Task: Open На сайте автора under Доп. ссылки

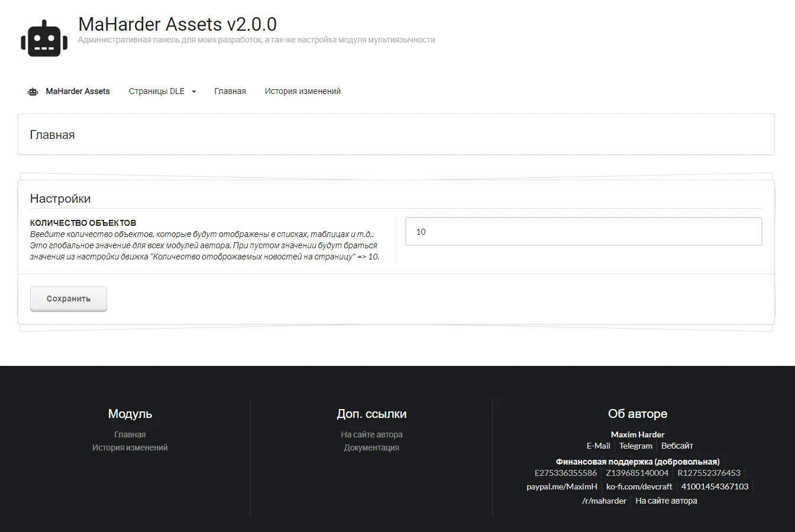Action: click(x=371, y=434)
